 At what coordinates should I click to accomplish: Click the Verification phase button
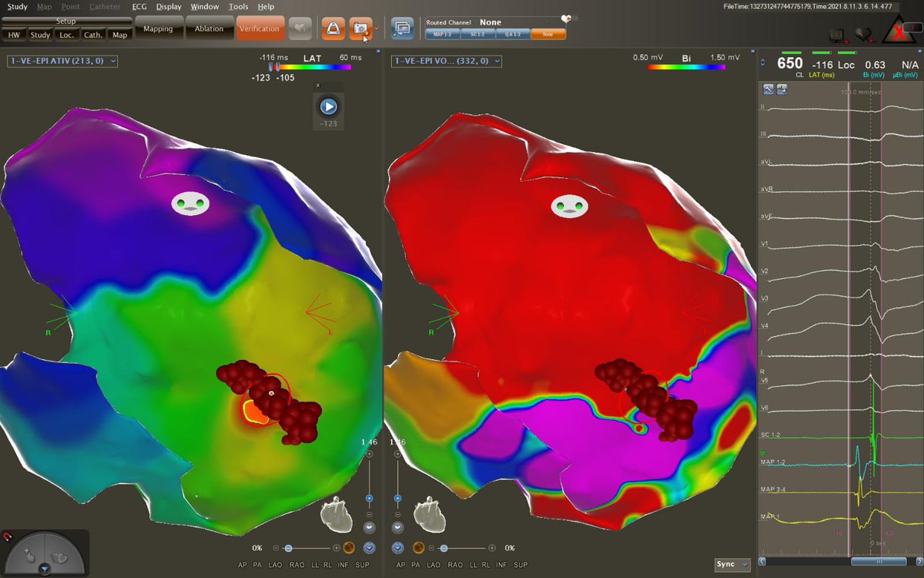[259, 29]
